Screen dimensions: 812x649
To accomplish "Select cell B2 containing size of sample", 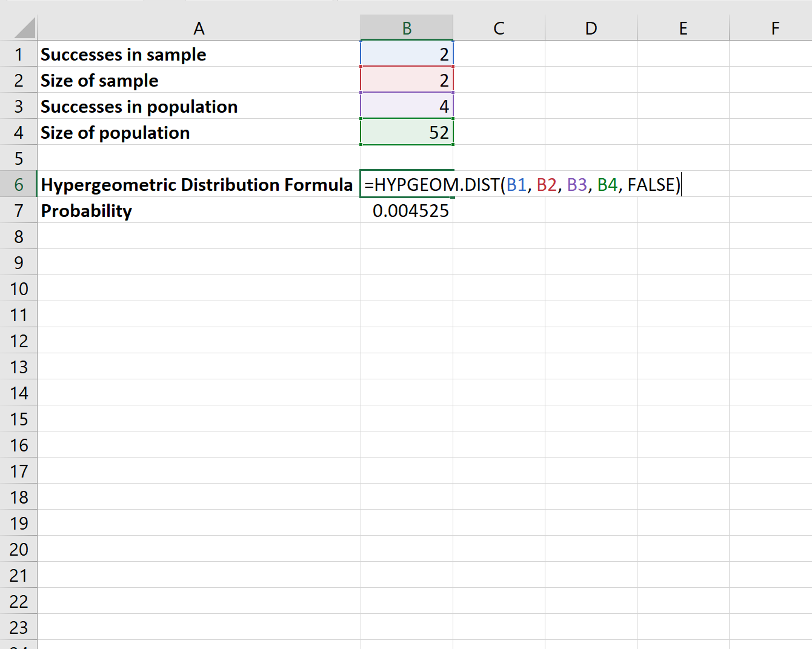I will [406, 80].
